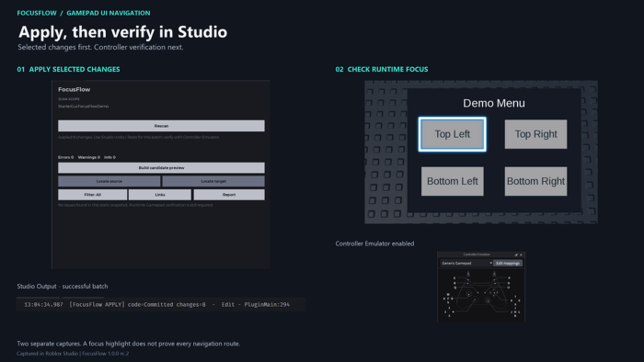644x362 pixels.
Task: Click the Locate target button
Action: click(x=213, y=181)
